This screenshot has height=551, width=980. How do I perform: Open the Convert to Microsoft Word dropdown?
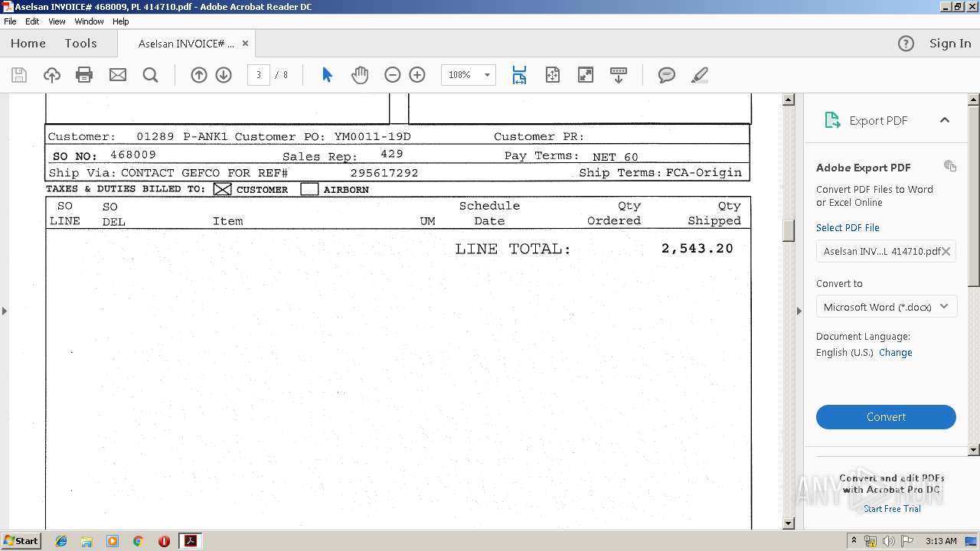(886, 307)
